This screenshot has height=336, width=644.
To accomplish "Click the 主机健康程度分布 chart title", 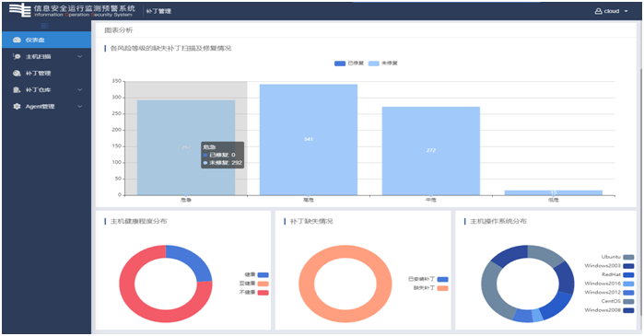I will (x=138, y=221).
